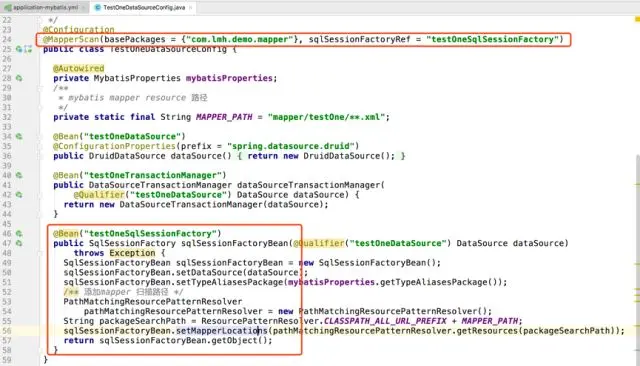Click the @Configuration annotation on line 23
The image size is (640, 366).
coord(78,29)
